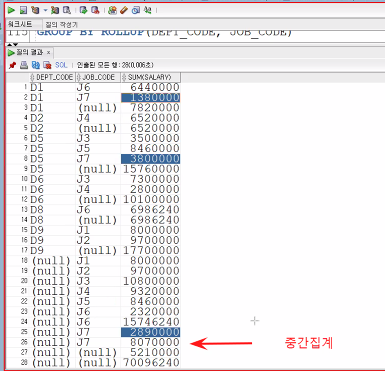Image resolution: width=385 pixels, height=371 pixels.
Task: Open the Explain Plan dropdown arrow
Action: point(45,10)
